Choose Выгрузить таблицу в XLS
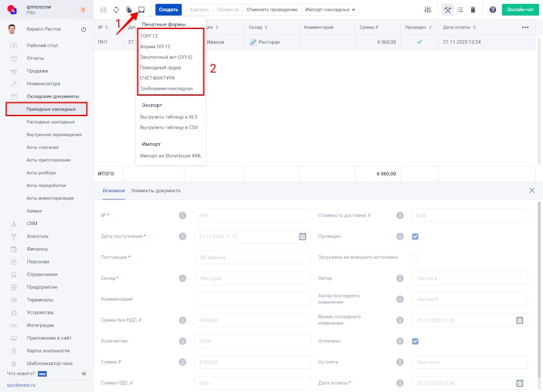 coord(168,117)
